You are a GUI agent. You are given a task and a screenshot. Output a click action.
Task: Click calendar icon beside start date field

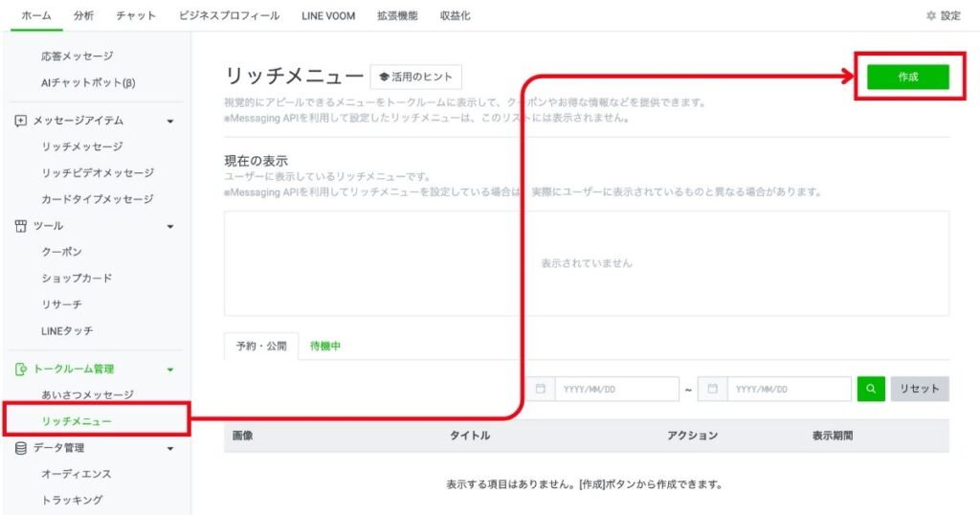[x=540, y=389]
